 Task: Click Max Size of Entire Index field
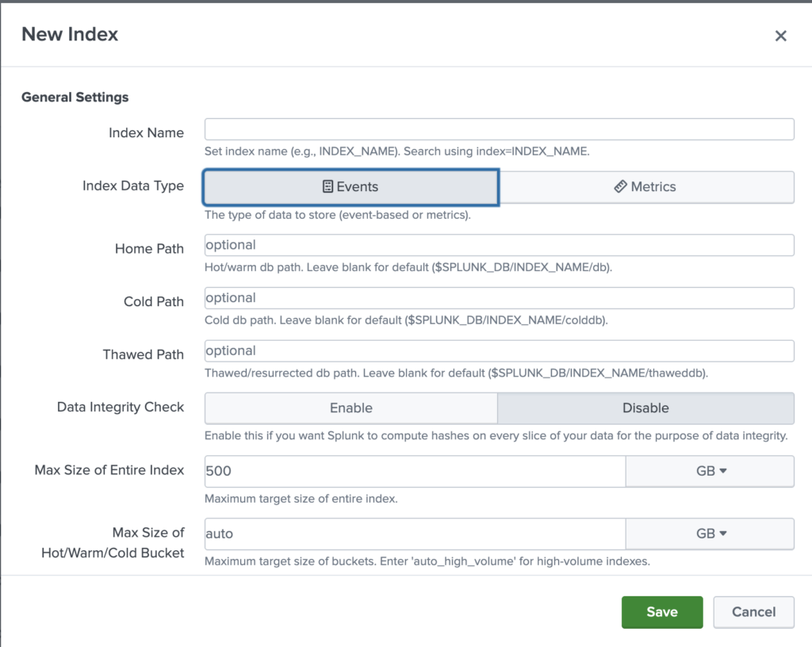415,471
